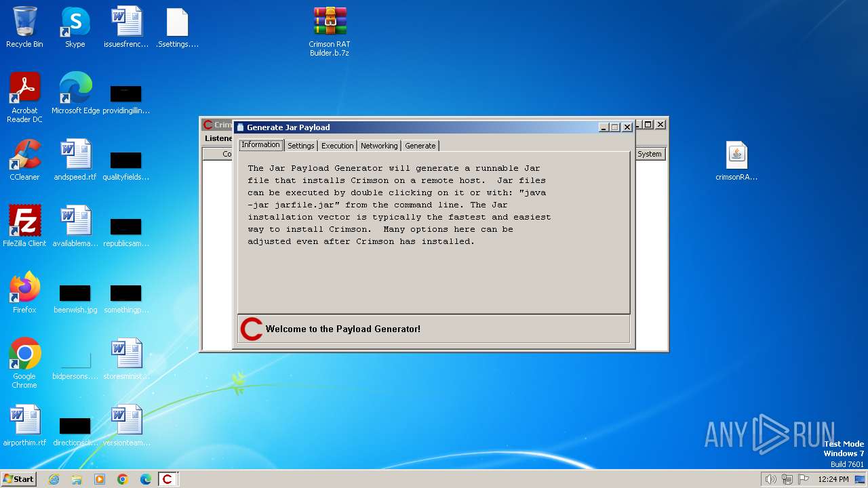Open the Networking tab
868x488 pixels.
click(379, 146)
